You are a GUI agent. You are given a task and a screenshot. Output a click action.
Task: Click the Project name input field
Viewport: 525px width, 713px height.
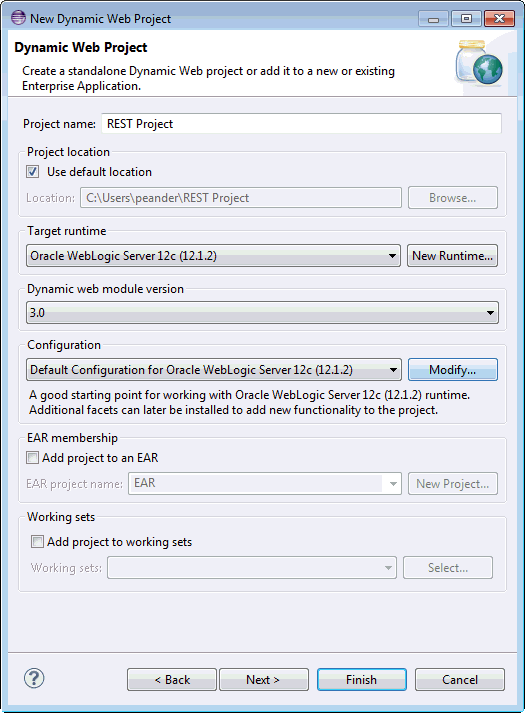[x=301, y=124]
